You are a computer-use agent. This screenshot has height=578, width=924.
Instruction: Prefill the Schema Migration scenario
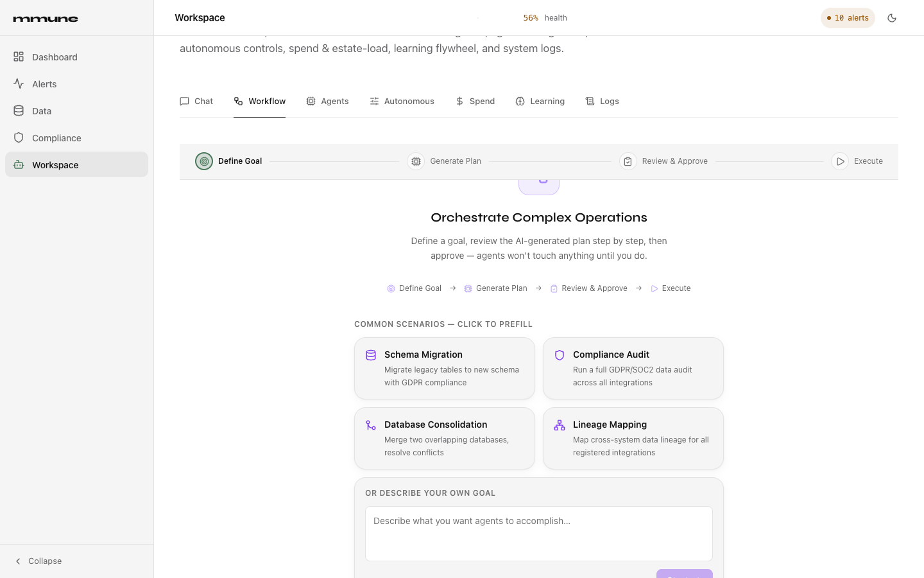[445, 368]
